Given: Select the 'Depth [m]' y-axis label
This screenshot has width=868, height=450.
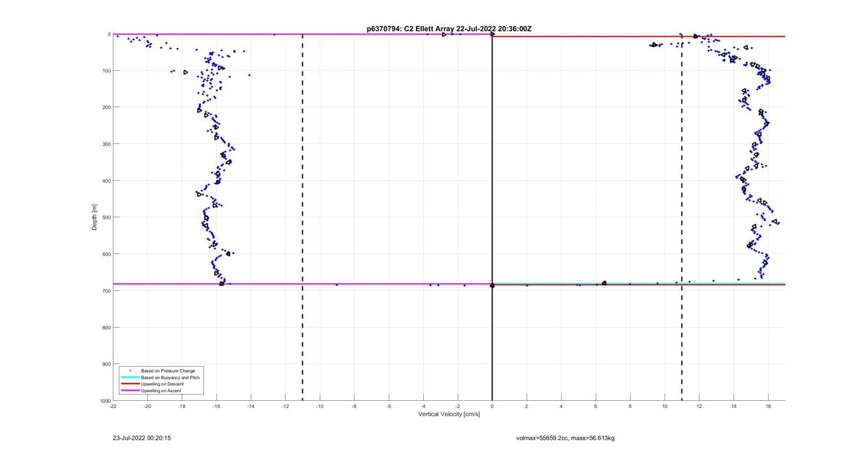Looking at the screenshot, I should coord(95,217).
